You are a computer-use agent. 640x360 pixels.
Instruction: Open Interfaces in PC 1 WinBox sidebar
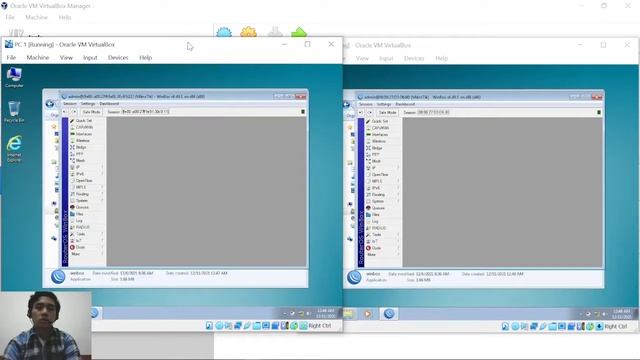(84, 134)
